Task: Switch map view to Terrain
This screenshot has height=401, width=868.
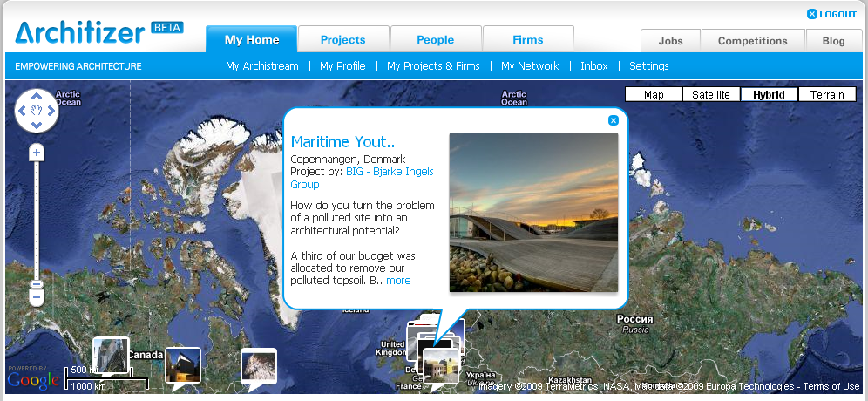Action: coord(827,94)
